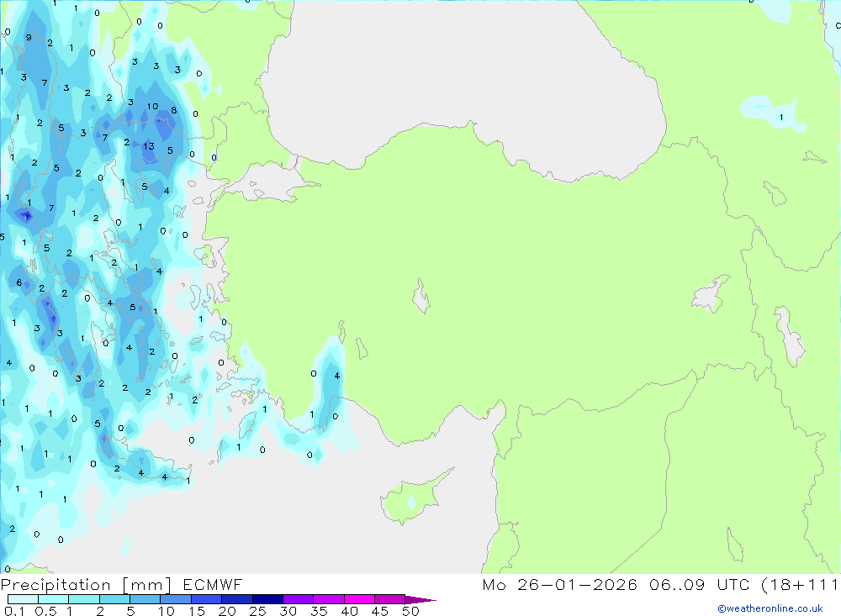The width and height of the screenshot is (841, 616).
Task: Click the map precipitation value '6'
Action: [19, 282]
